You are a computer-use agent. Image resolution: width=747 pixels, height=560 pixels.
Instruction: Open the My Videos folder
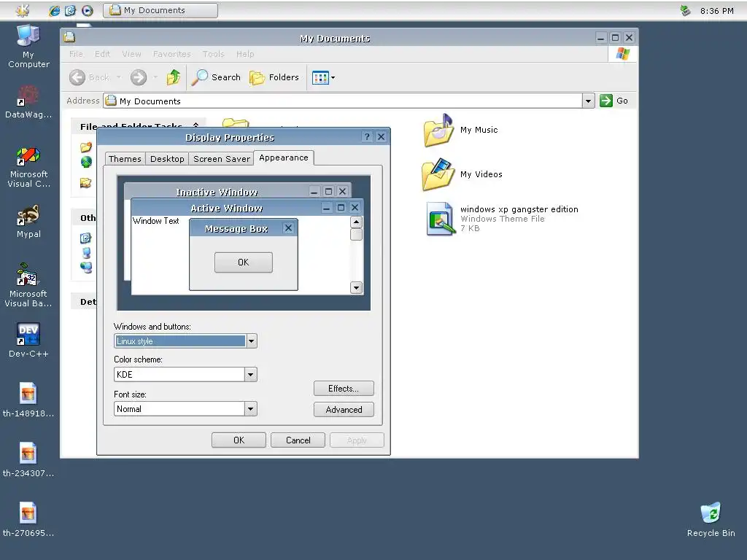coord(462,174)
